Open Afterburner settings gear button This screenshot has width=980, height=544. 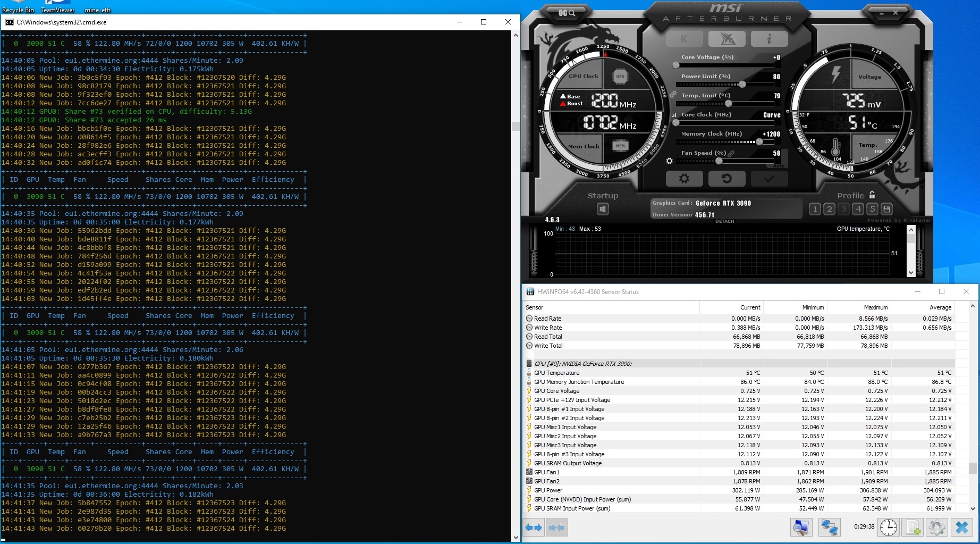684,179
